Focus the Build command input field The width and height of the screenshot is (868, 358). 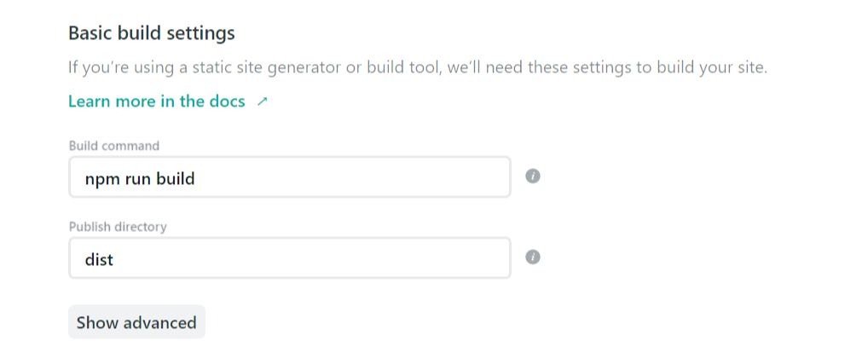[x=289, y=177]
